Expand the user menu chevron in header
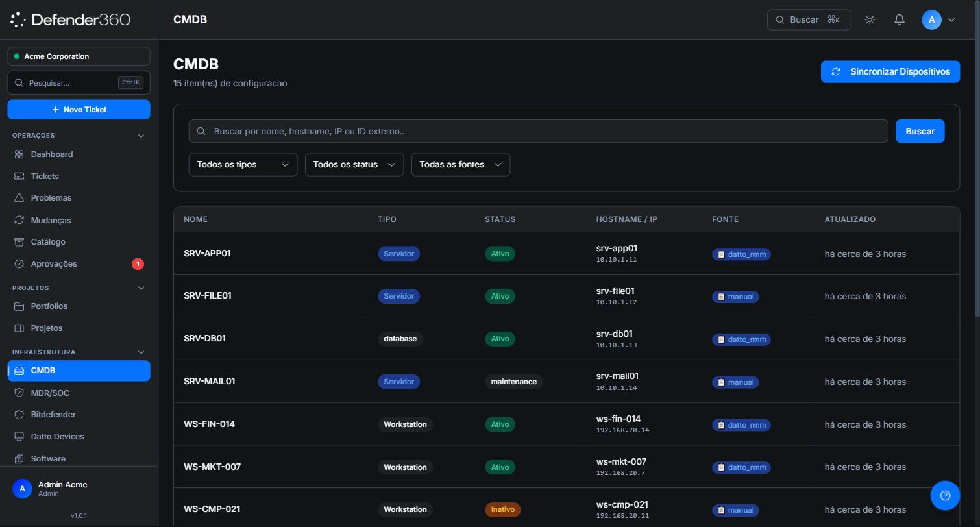 click(951, 19)
